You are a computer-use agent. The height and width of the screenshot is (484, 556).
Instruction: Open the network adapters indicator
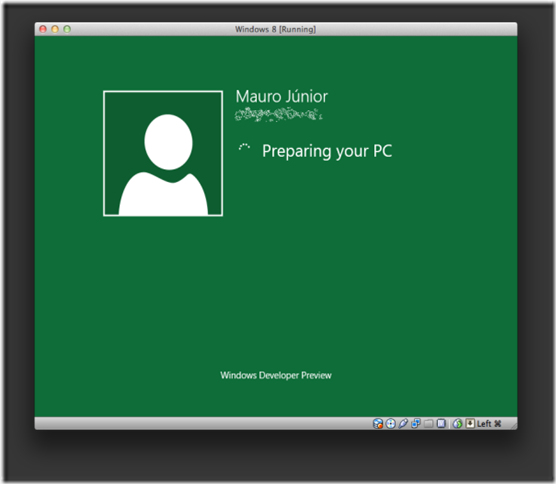point(416,423)
